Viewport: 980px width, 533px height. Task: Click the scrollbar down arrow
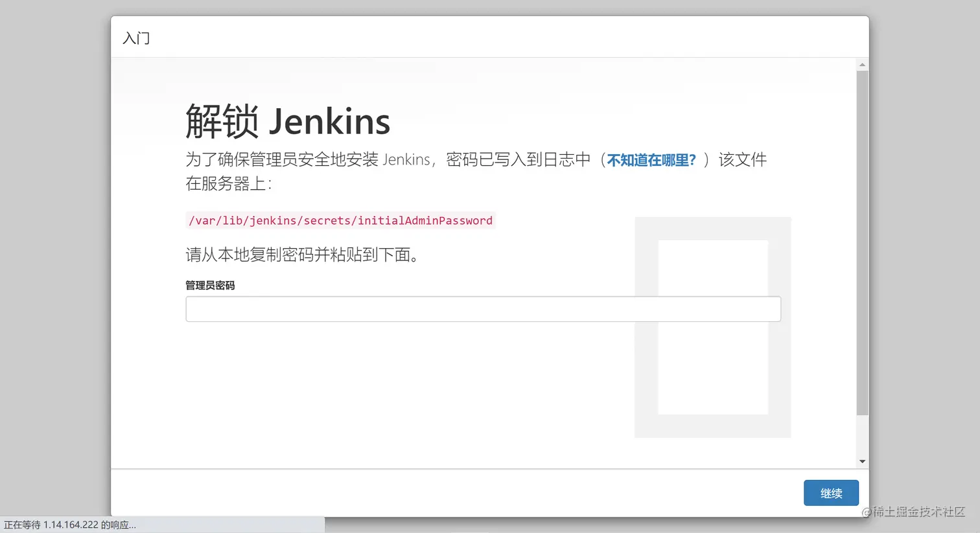(x=862, y=462)
